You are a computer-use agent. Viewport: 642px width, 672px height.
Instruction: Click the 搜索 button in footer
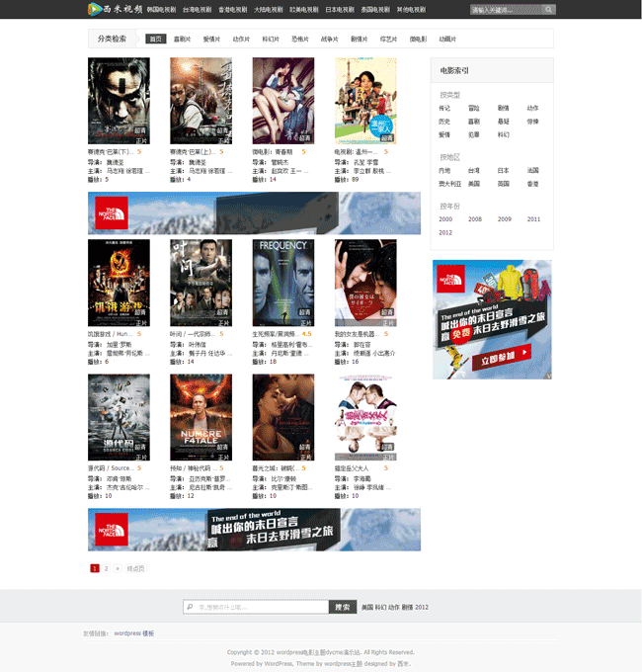coord(343,607)
